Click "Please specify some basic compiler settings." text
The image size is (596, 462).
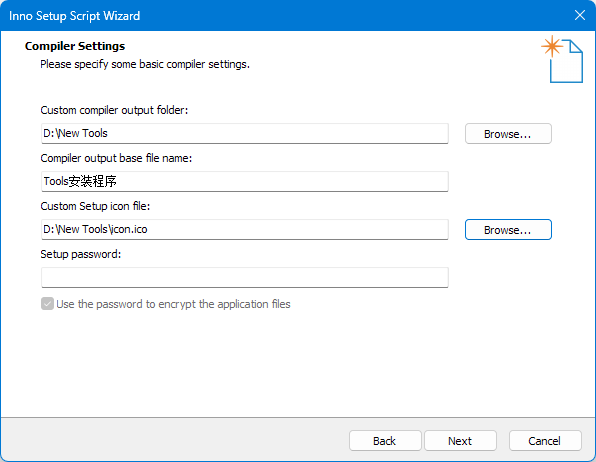[x=145, y=64]
